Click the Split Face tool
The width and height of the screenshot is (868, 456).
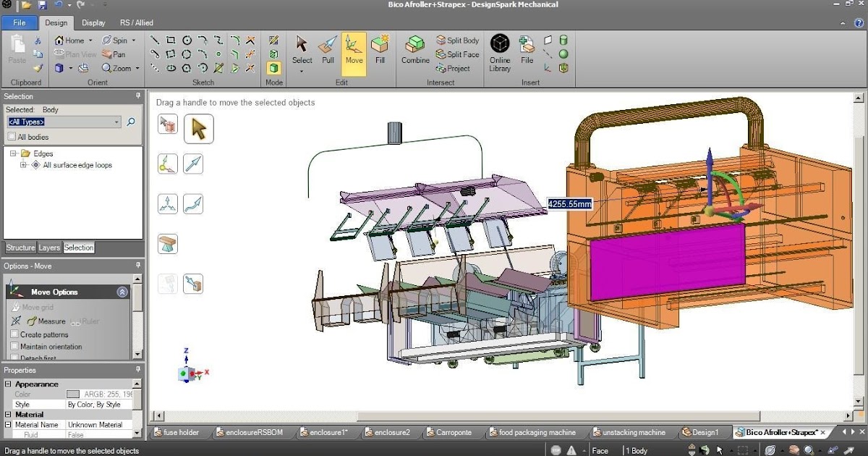[x=457, y=54]
